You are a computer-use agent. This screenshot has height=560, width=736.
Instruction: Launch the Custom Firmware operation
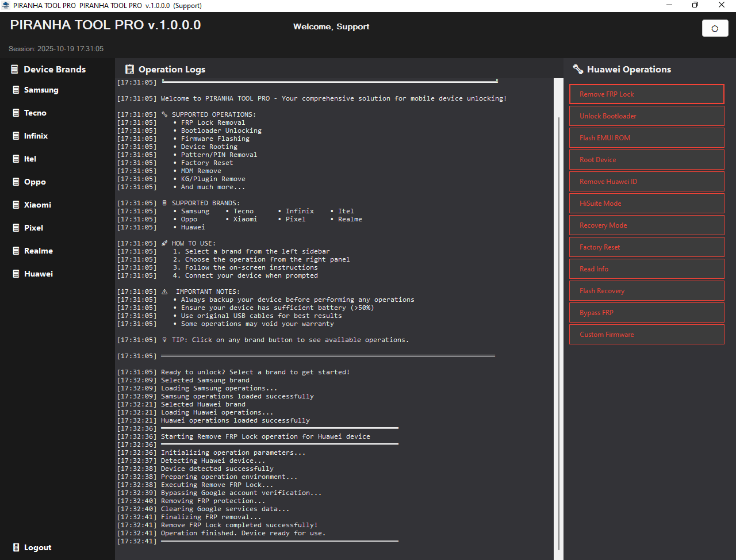coord(646,335)
